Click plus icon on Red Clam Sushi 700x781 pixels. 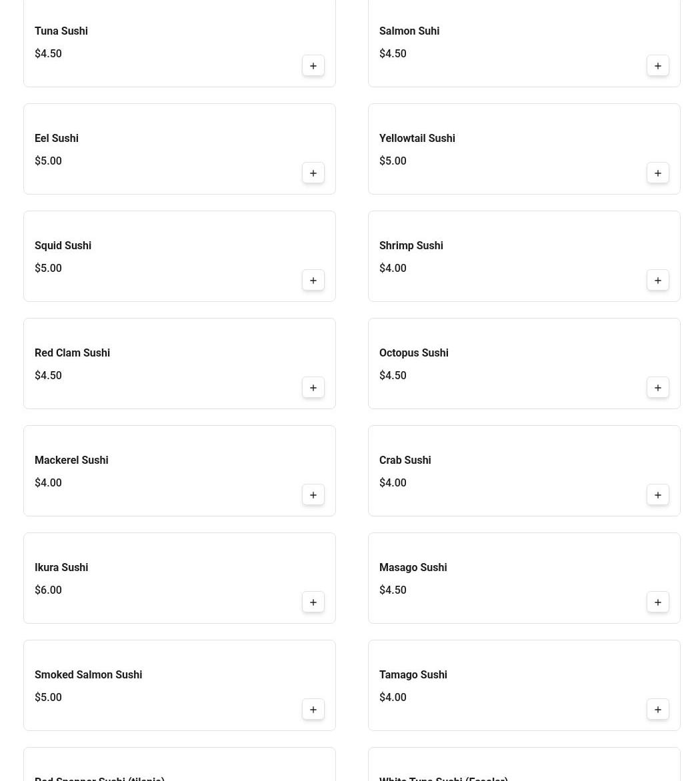pyautogui.click(x=313, y=388)
